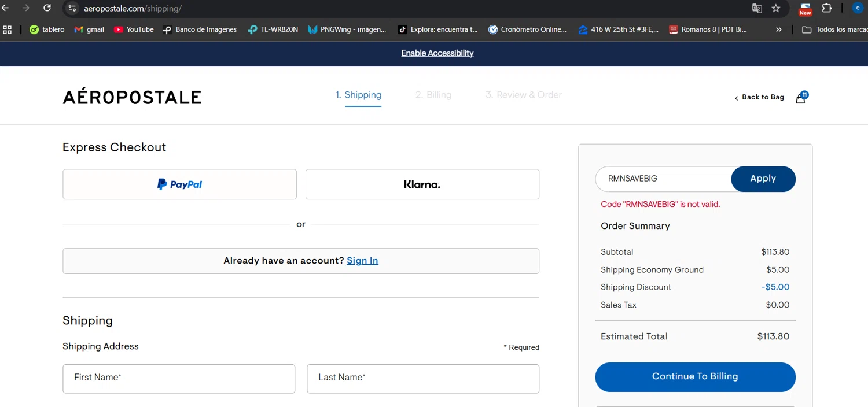Click the Order Summary heading
The height and width of the screenshot is (407, 868).
click(635, 226)
